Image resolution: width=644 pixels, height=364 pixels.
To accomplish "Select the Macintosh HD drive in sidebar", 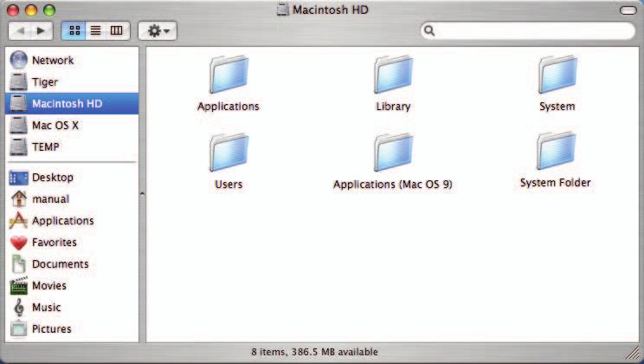I will [x=73, y=103].
